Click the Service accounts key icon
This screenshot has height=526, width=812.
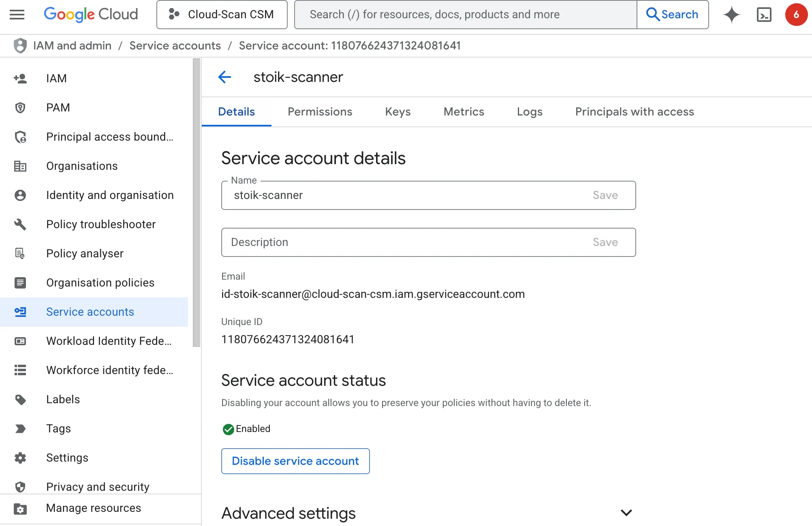(20, 312)
